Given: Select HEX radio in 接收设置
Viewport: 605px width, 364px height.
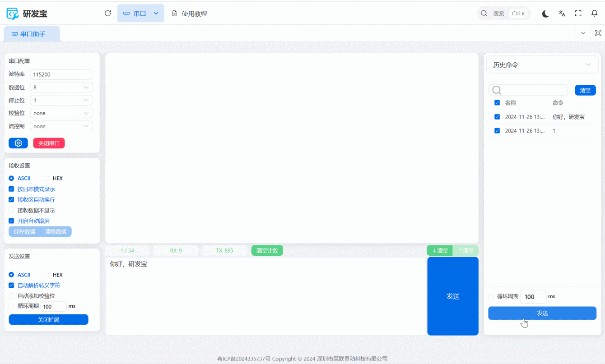Looking at the screenshot, I should 47,179.
